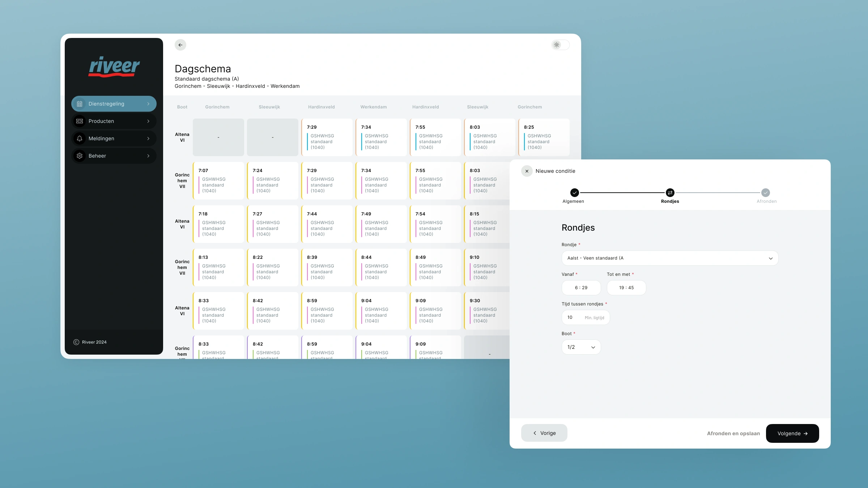Screen dimensions: 868x488
Task: Click the Producten ticket icon
Action: pyautogui.click(x=80, y=121)
